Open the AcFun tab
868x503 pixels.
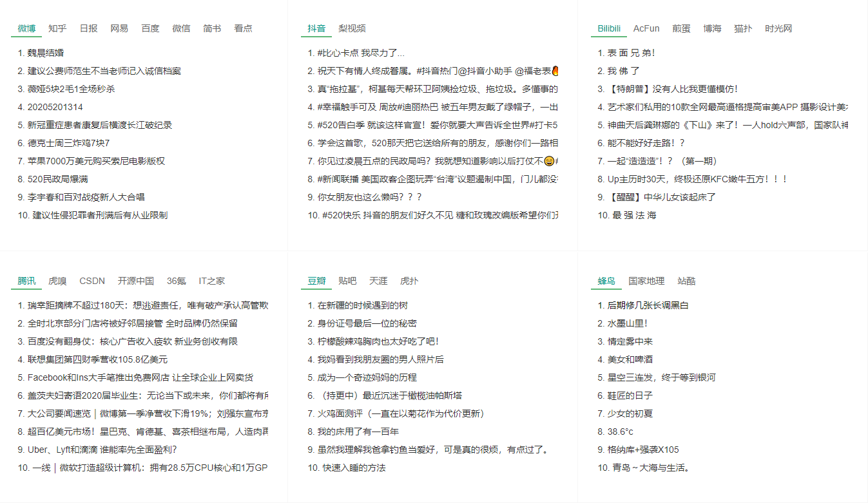point(646,28)
